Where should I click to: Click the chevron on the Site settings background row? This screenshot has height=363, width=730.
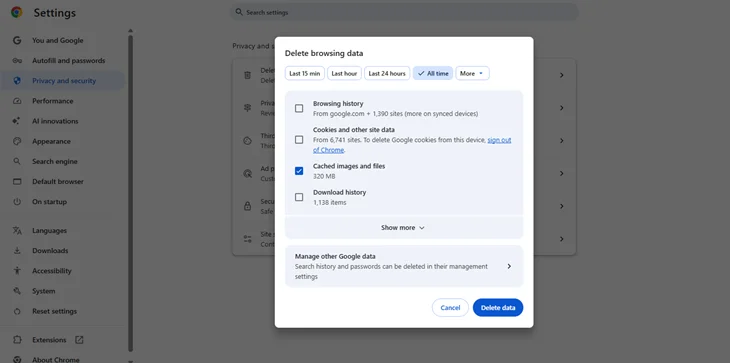(561, 239)
